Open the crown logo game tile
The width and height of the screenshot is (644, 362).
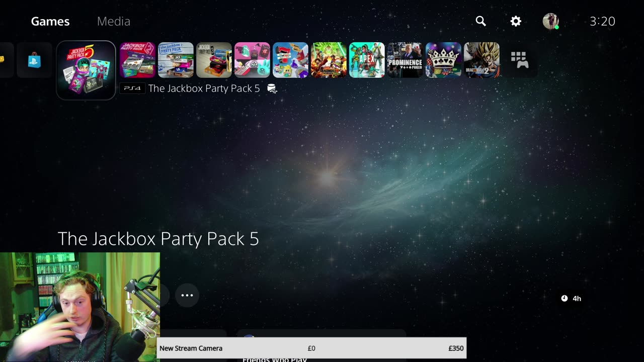[443, 60]
